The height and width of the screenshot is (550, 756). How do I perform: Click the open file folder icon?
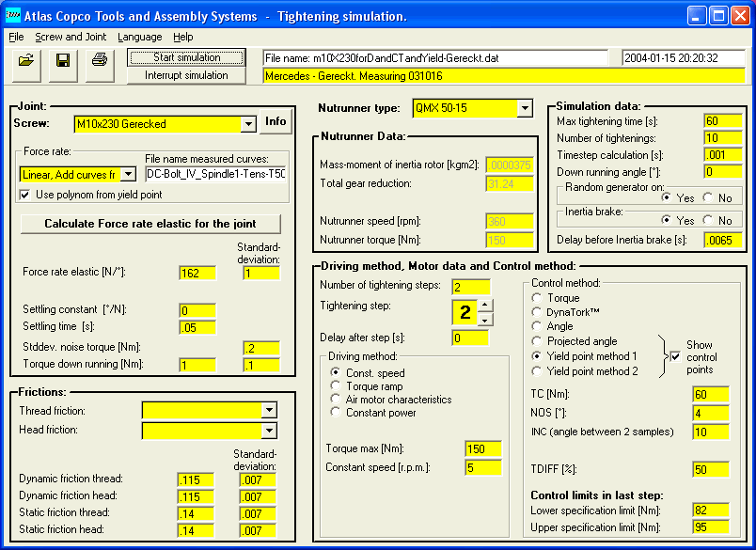click(25, 61)
